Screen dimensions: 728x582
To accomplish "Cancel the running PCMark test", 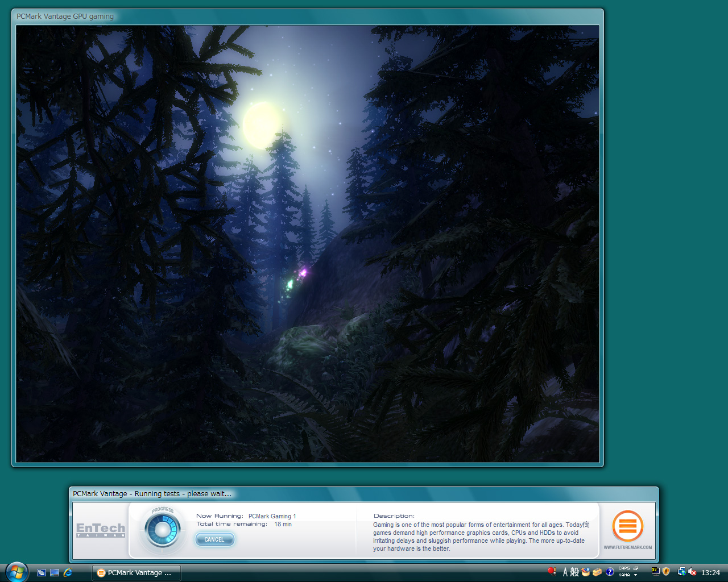I will pyautogui.click(x=214, y=539).
